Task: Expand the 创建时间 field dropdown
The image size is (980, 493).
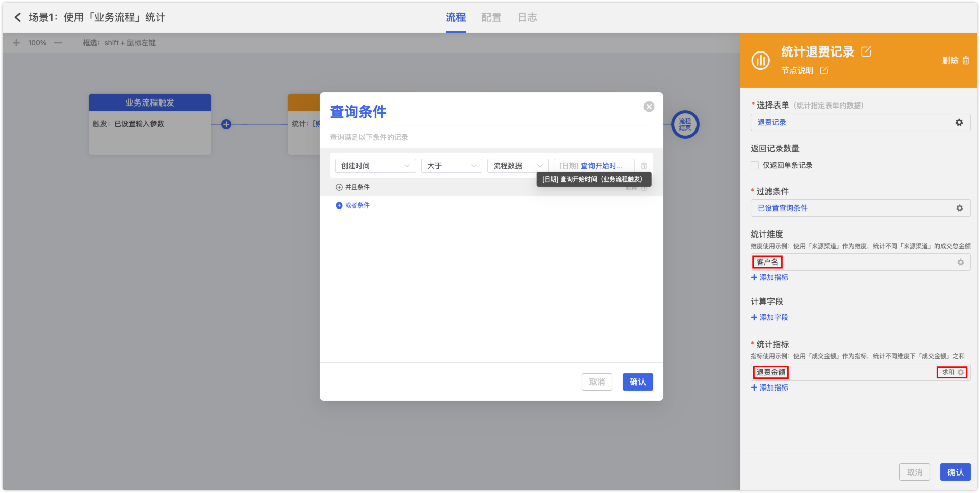Action: coord(375,166)
